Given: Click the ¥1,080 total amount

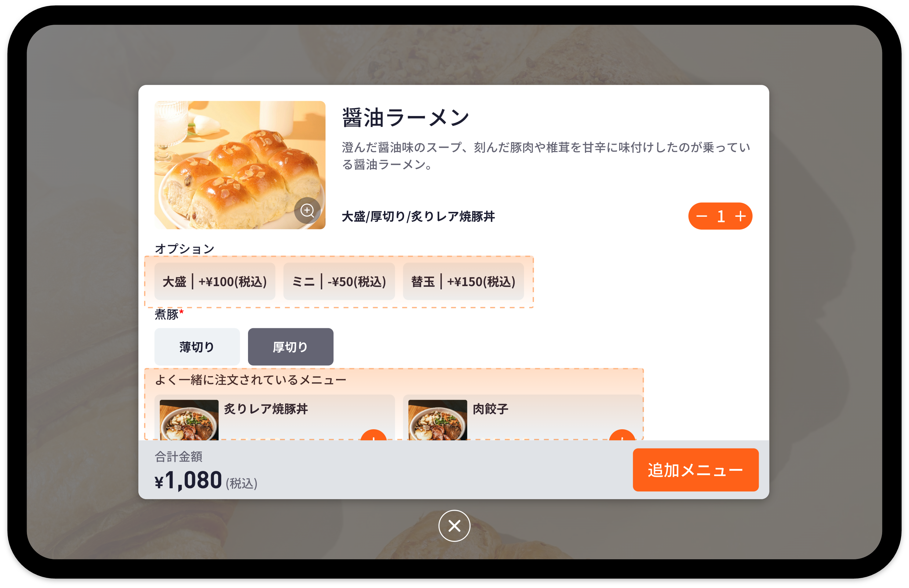Looking at the screenshot, I should coord(188,480).
